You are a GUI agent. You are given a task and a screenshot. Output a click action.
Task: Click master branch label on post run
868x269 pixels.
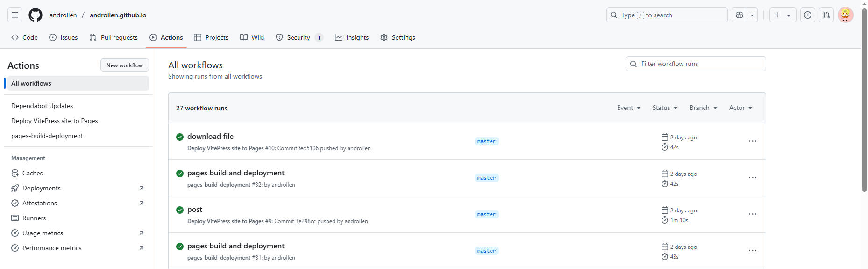486,214
